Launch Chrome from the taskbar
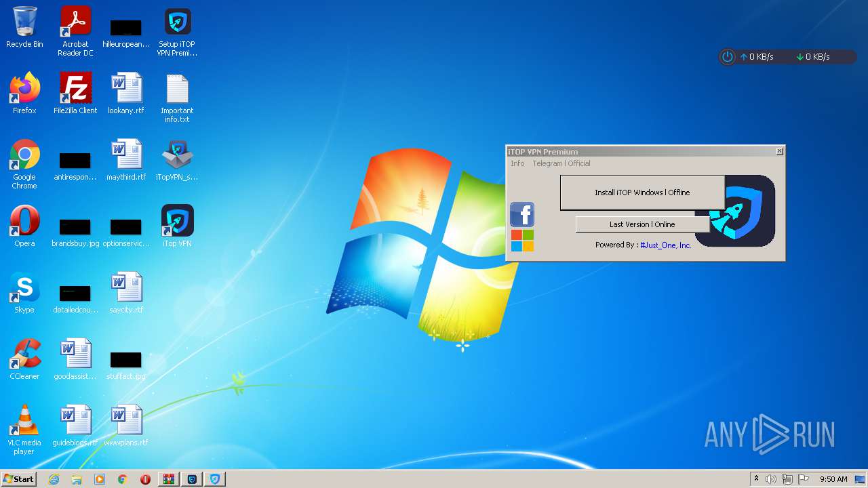 123,479
